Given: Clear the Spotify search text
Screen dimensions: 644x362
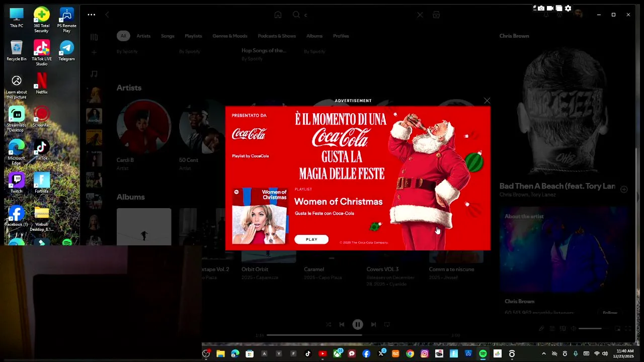Looking at the screenshot, I should [420, 15].
